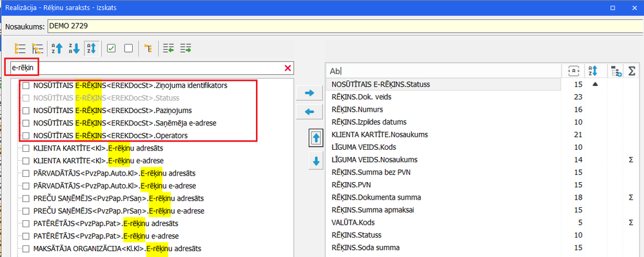Select the RĒĶINS.Statuss row
Screen dimensions: 644x257
click(x=444, y=235)
